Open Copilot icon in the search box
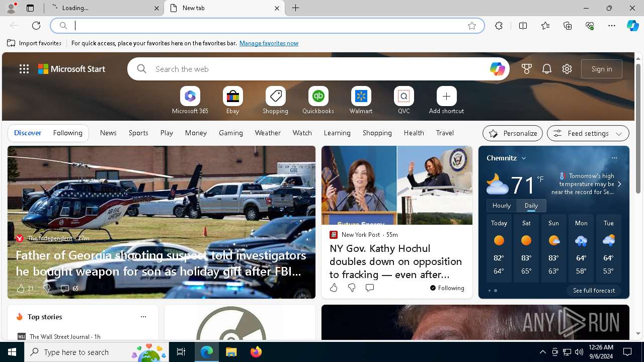Viewport: 644px width, 362px height. pyautogui.click(x=497, y=69)
